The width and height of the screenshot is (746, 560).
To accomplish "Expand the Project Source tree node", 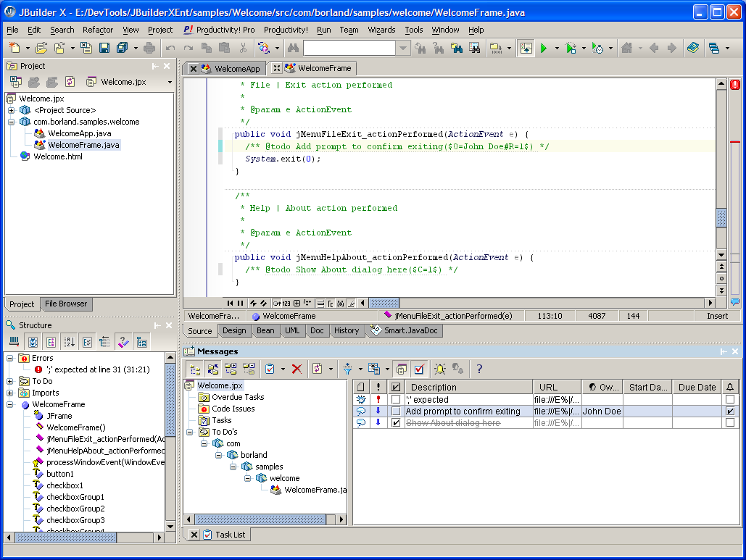I will (12, 110).
